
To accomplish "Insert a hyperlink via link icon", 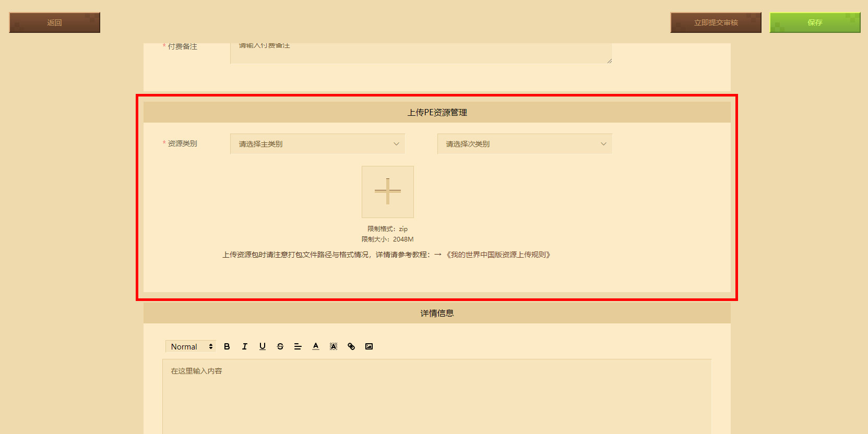I will 351,346.
